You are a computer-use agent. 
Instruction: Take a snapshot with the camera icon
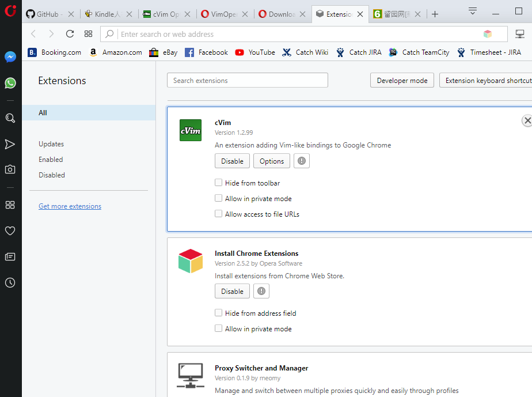coord(10,169)
